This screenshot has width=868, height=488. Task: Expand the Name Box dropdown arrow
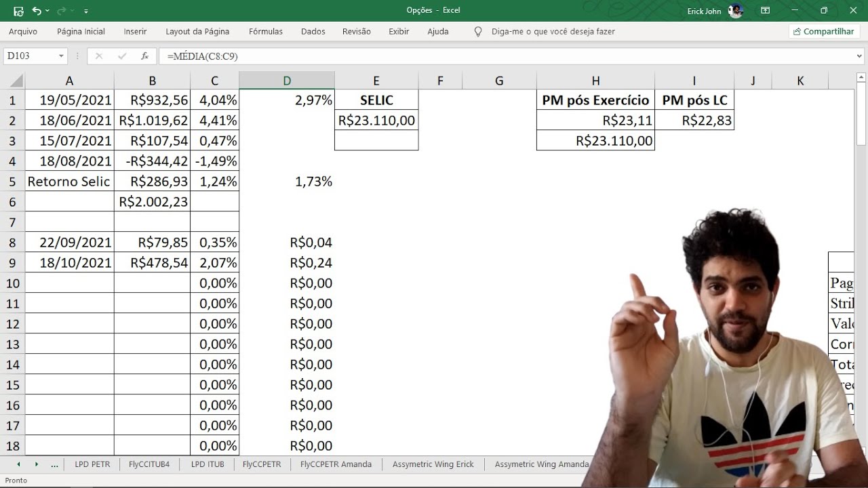click(61, 56)
